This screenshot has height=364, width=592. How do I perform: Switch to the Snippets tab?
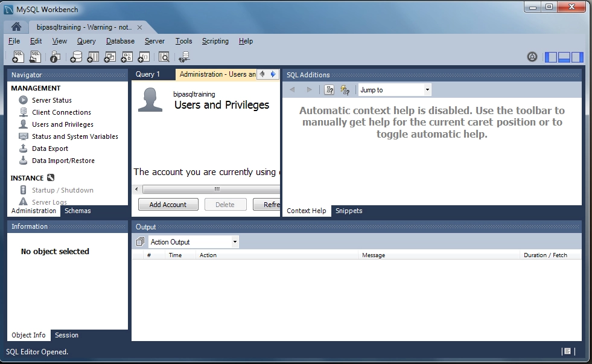click(349, 211)
